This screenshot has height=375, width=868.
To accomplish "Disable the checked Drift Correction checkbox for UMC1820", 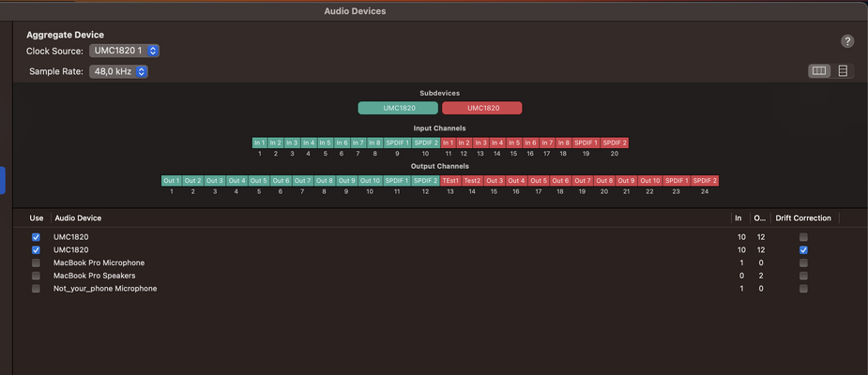I will point(803,249).
